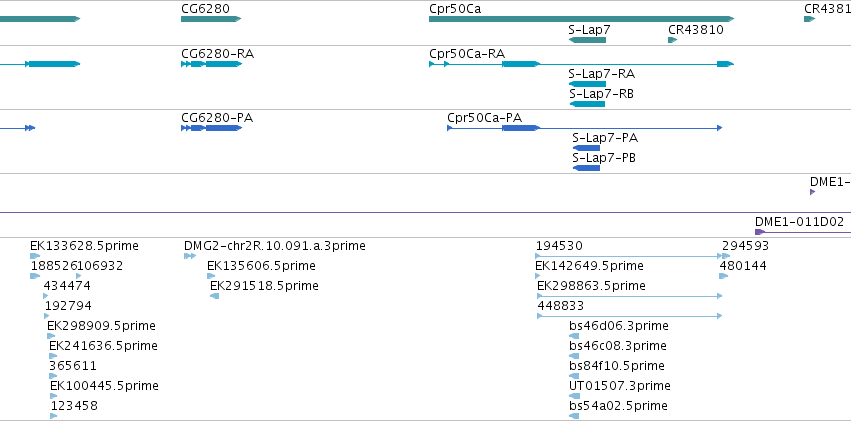This screenshot has width=851, height=421.
Task: Select the CG6280 teal gene bar
Action: 211,19
